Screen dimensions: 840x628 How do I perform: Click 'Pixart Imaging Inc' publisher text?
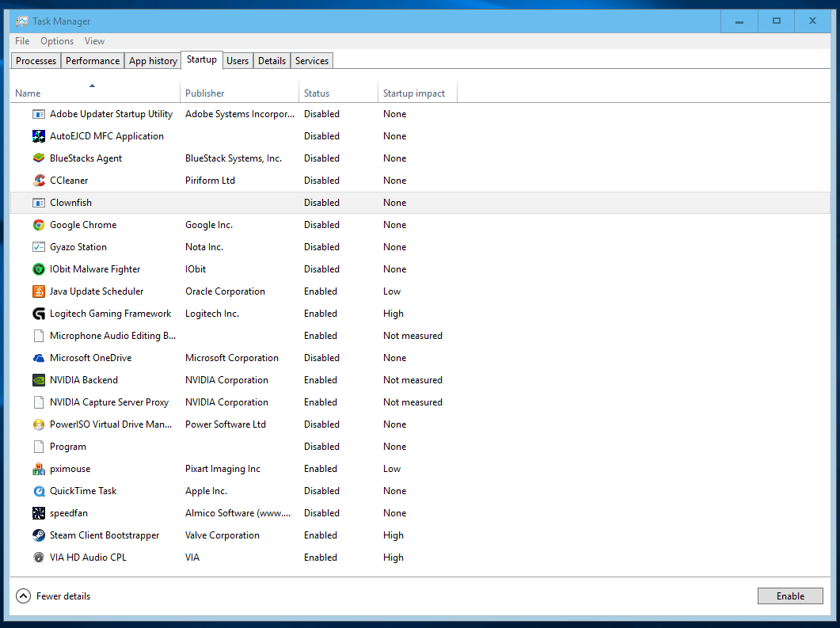coord(222,469)
